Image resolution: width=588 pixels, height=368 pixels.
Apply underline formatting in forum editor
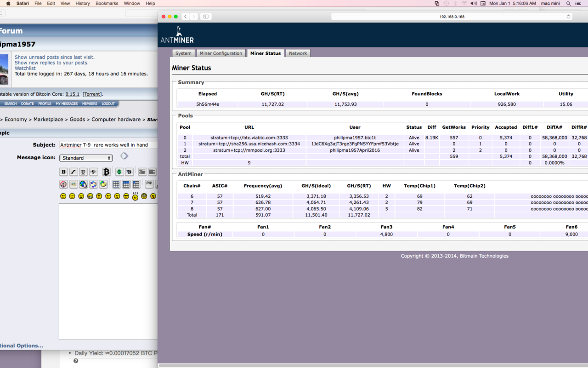[x=83, y=172]
